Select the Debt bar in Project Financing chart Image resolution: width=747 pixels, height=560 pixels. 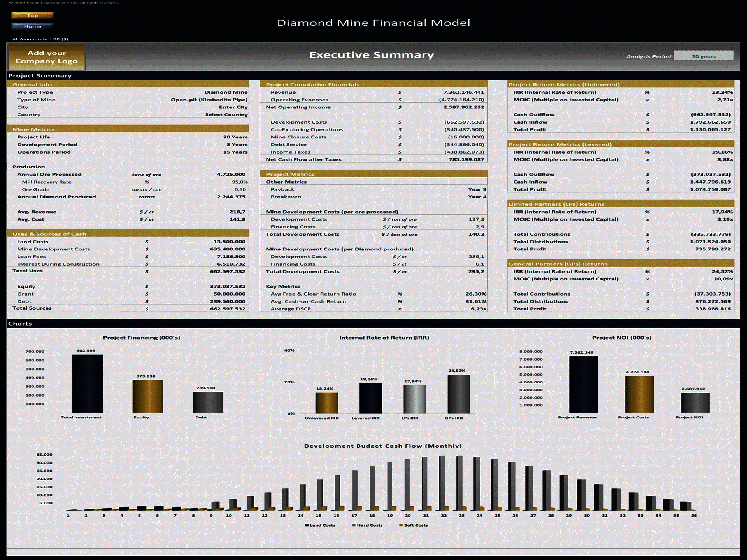208,402
